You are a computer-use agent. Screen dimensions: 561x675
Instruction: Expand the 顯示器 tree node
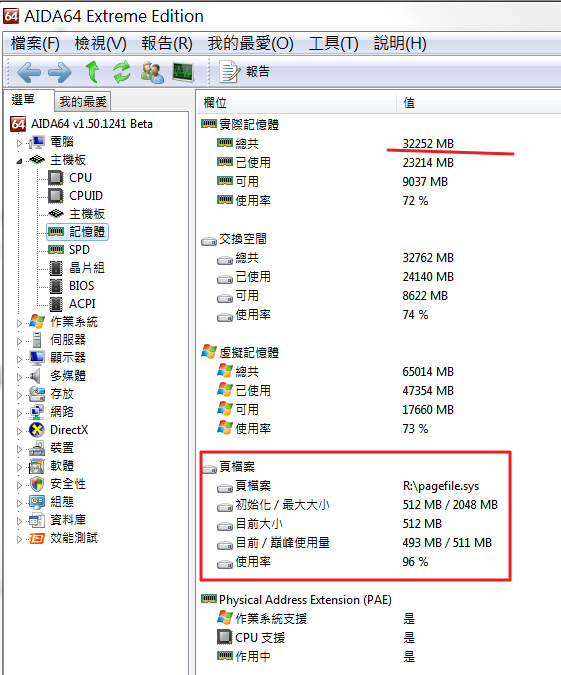(x=19, y=359)
